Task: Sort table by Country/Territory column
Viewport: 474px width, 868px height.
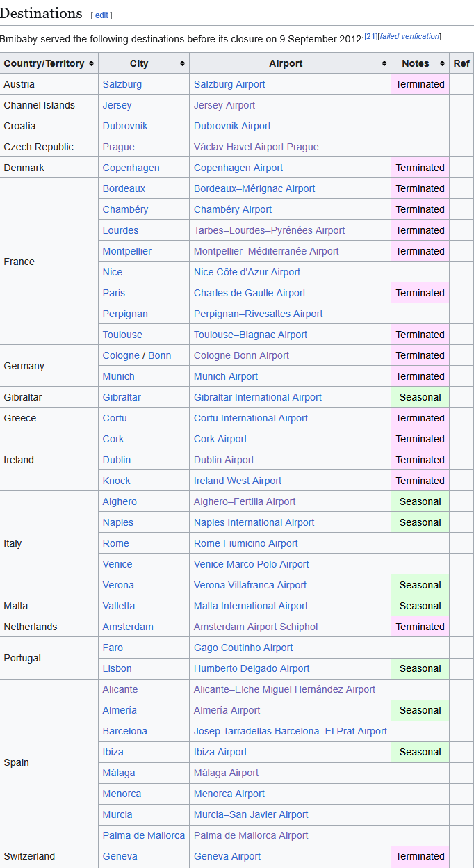Action: point(91,63)
